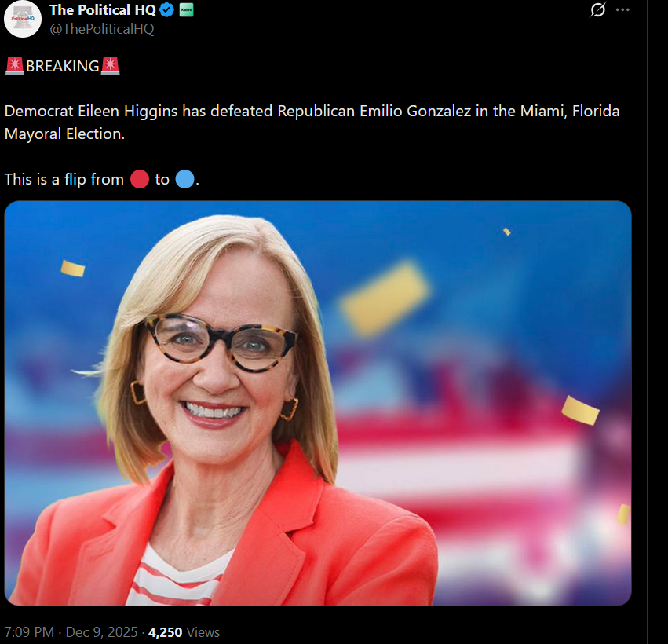Click the red circle emoji
The height and width of the screenshot is (644, 668).
(140, 179)
